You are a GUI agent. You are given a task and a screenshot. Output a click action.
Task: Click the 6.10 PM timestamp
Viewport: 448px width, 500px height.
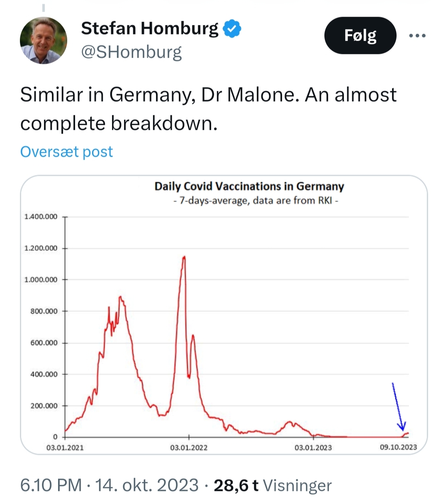51,485
